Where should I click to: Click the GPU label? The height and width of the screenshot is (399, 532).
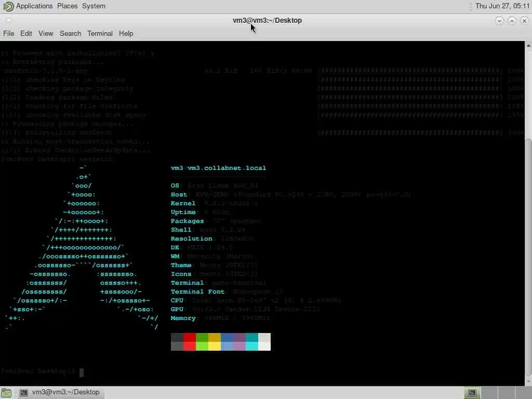pyautogui.click(x=177, y=309)
